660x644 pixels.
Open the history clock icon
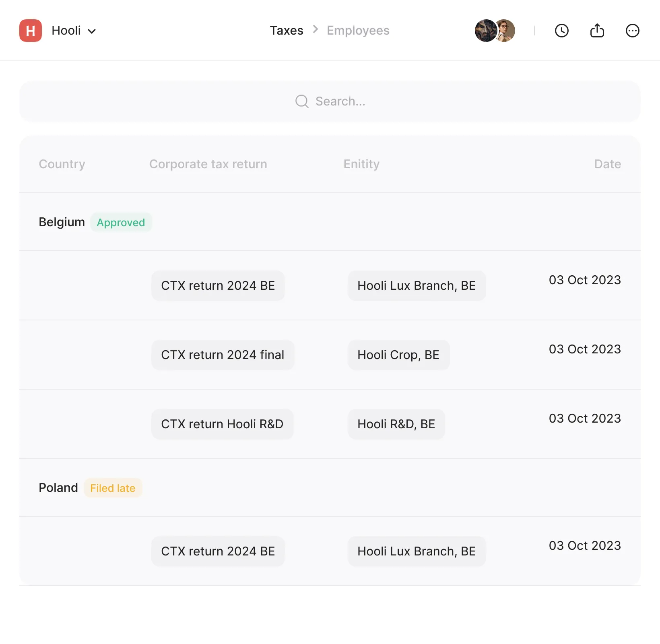561,31
